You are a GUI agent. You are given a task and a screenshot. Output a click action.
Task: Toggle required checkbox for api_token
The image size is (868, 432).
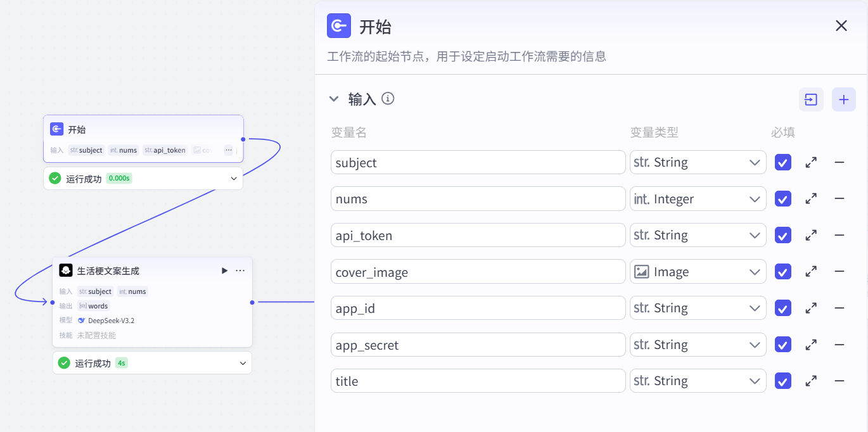[783, 235]
